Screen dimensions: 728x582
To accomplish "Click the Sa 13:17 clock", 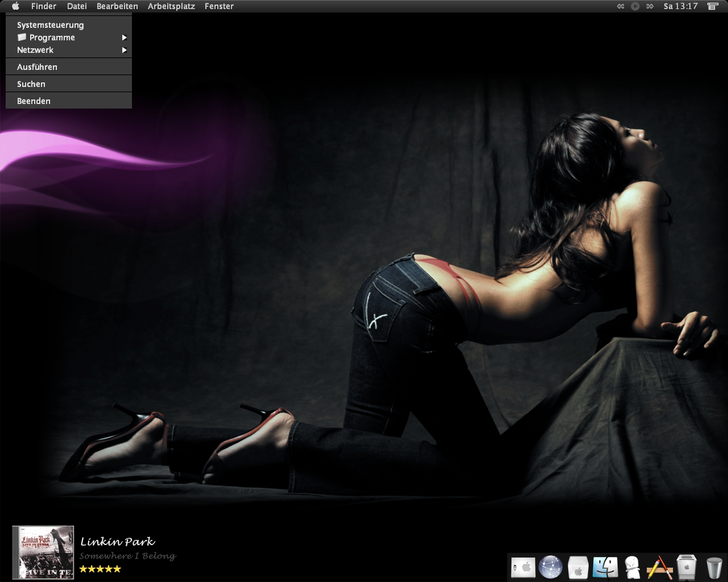I will click(681, 6).
